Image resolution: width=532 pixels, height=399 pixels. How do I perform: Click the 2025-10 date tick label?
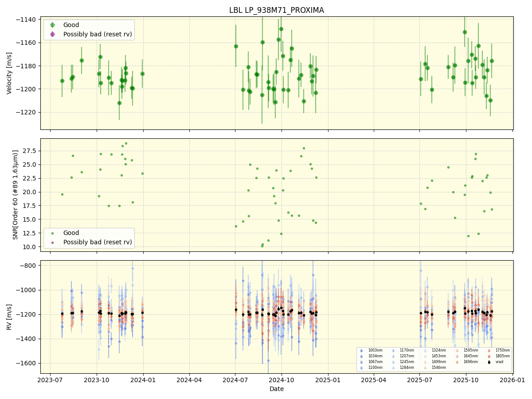(466, 380)
